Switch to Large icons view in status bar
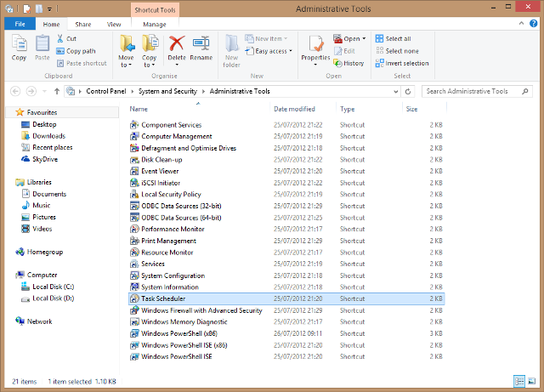Screen dimensions: 544x392 tap(532, 381)
